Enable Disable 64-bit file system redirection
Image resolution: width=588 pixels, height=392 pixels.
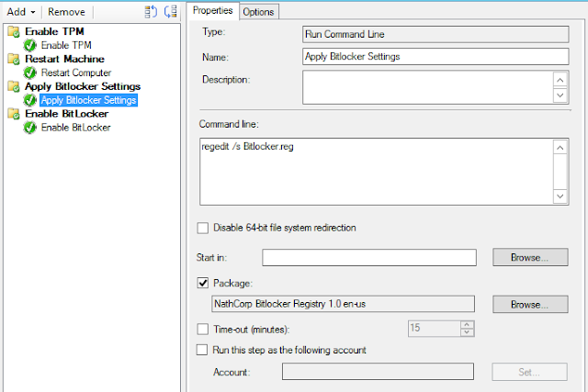pyautogui.click(x=203, y=228)
